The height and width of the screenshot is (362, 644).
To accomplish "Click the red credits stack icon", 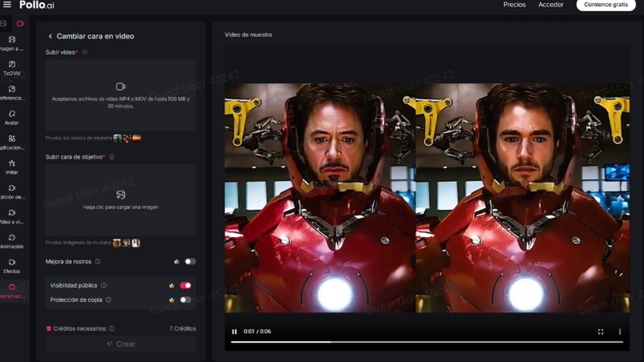I will 49,329.
